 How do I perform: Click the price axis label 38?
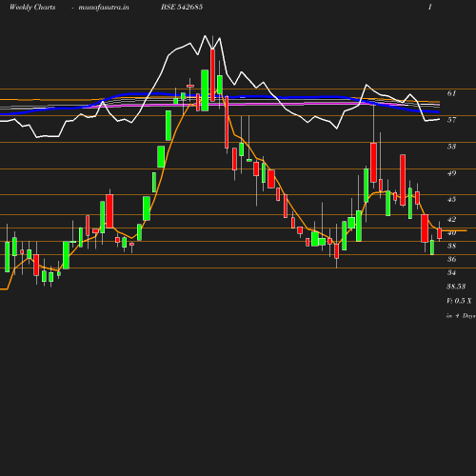click(451, 246)
